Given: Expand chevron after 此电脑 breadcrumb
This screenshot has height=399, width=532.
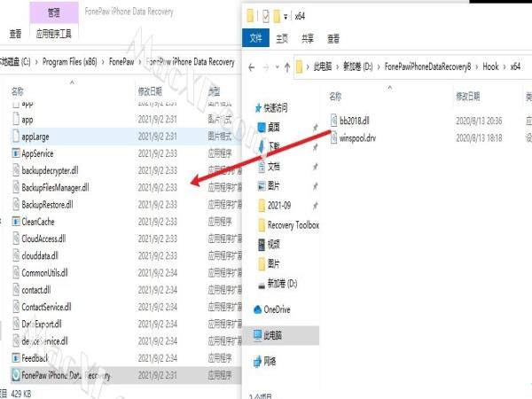Looking at the screenshot, I should [x=337, y=66].
